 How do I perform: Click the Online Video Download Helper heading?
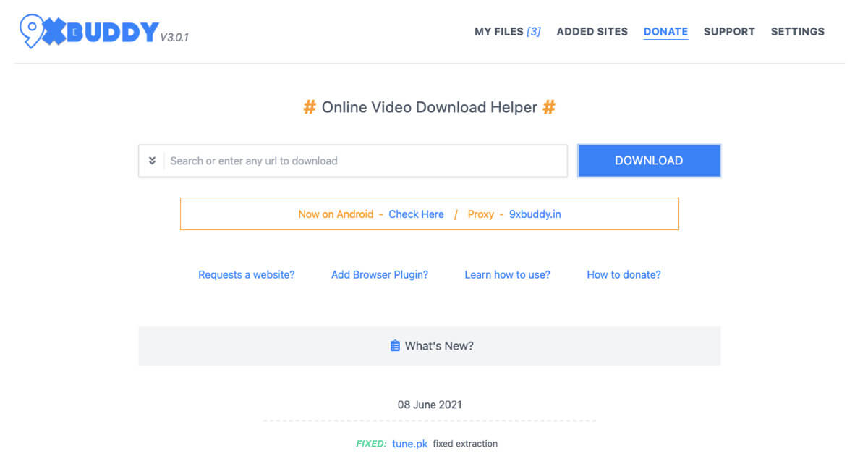[x=429, y=108]
